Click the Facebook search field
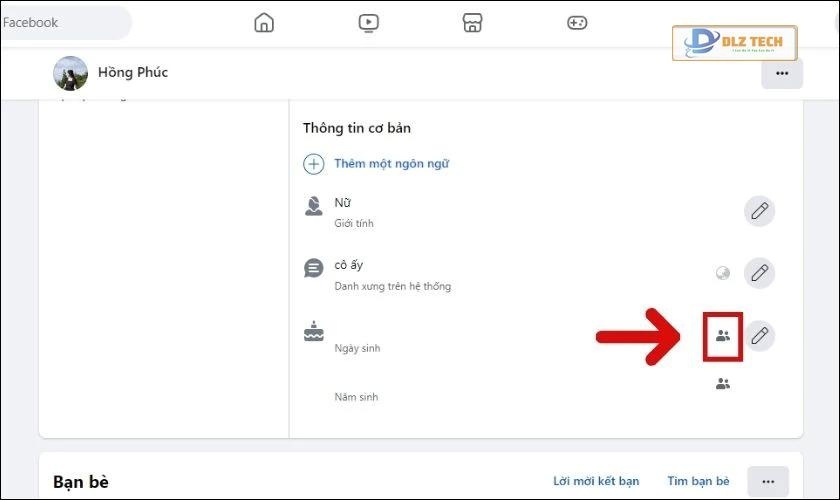 (65, 23)
